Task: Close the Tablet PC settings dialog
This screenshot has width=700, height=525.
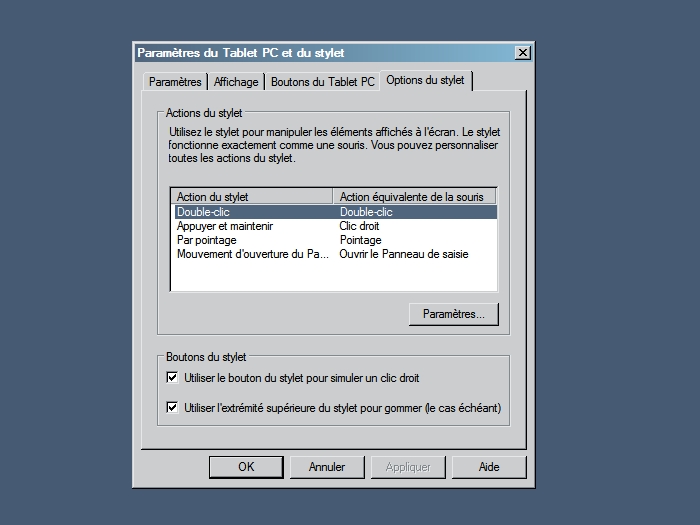Action: click(x=522, y=53)
